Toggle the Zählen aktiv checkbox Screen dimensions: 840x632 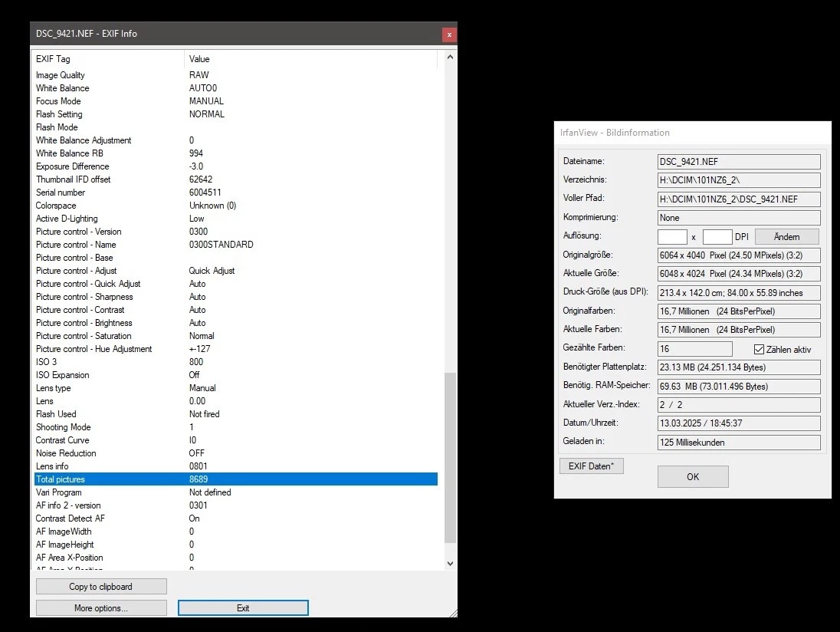[760, 350]
